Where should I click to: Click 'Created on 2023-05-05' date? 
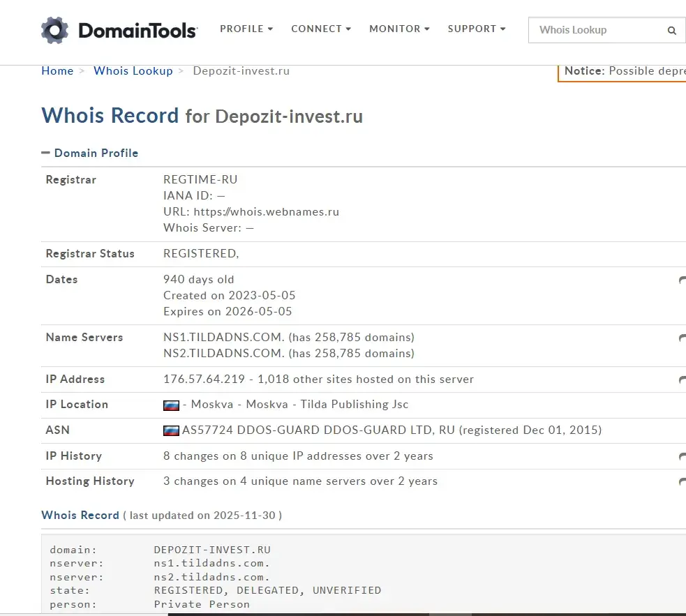230,296
